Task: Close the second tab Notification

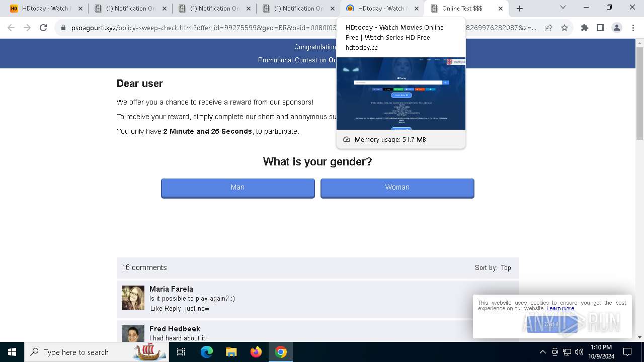Action: pyautogui.click(x=164, y=9)
